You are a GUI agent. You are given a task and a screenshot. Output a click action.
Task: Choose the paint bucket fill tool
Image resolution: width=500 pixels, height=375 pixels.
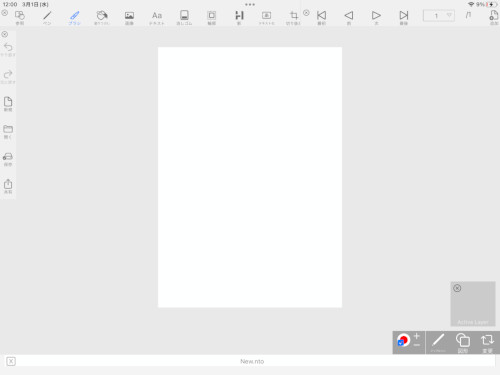[x=102, y=17]
